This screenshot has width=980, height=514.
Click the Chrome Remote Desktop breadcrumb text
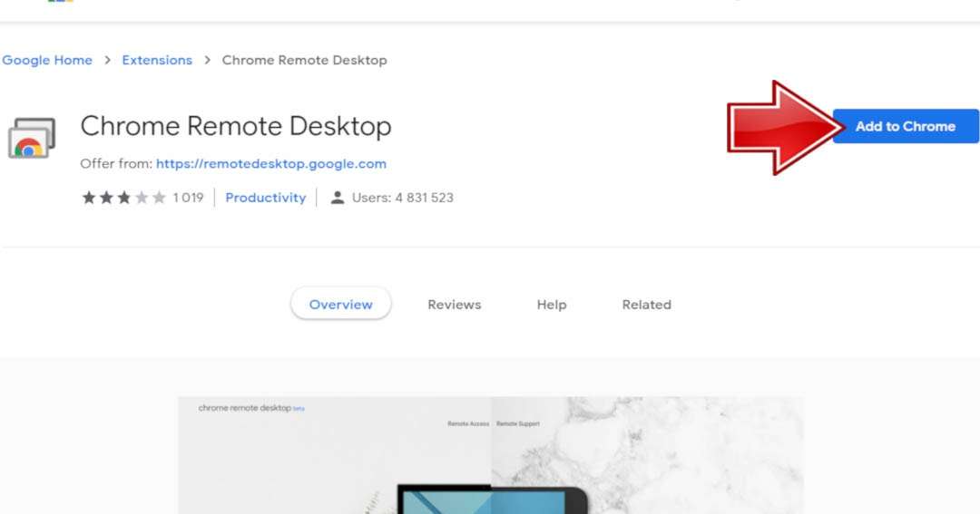click(x=304, y=60)
